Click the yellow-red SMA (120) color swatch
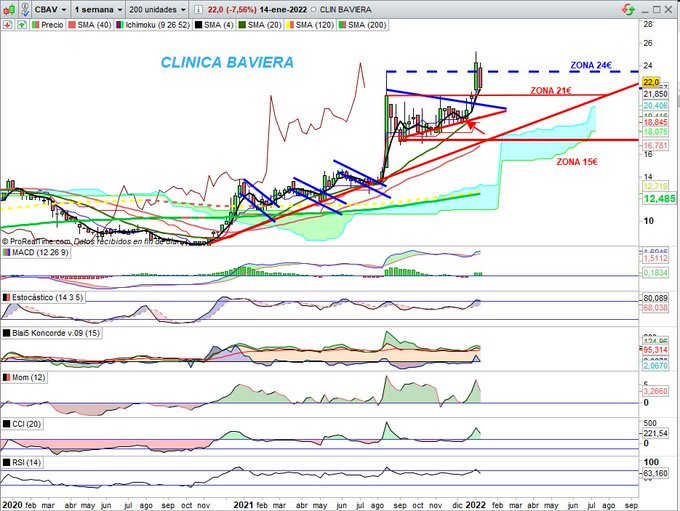This screenshot has height=511, width=680. [x=290, y=25]
